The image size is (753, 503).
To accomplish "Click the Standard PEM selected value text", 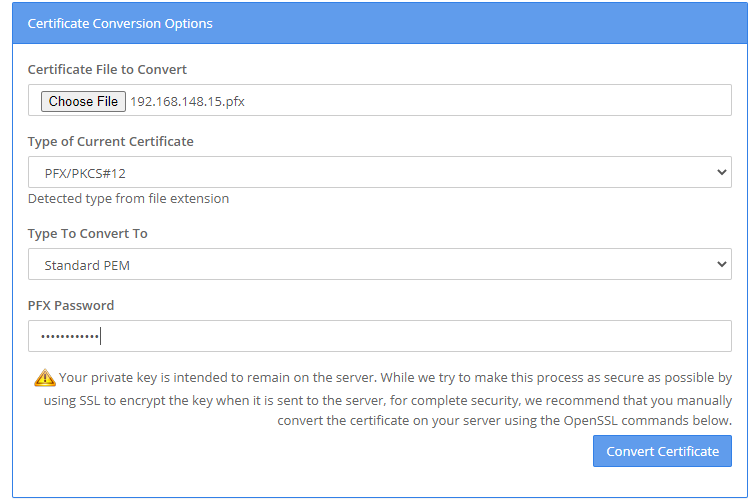I will [87, 265].
